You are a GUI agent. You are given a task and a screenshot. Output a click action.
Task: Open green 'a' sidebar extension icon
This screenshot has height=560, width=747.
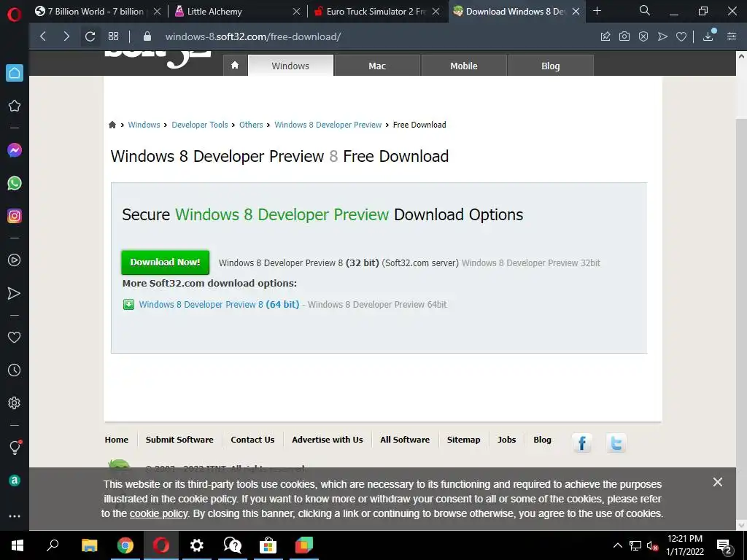pos(15,481)
